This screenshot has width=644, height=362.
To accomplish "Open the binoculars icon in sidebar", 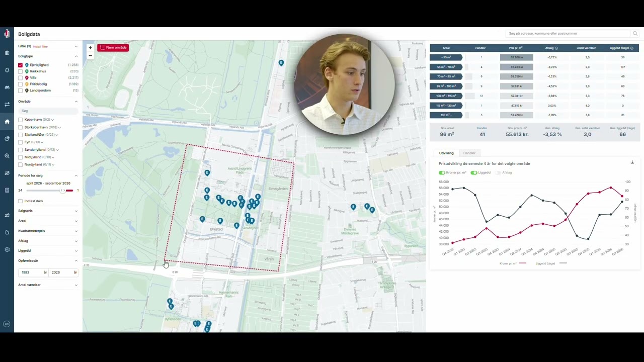I will (7, 87).
